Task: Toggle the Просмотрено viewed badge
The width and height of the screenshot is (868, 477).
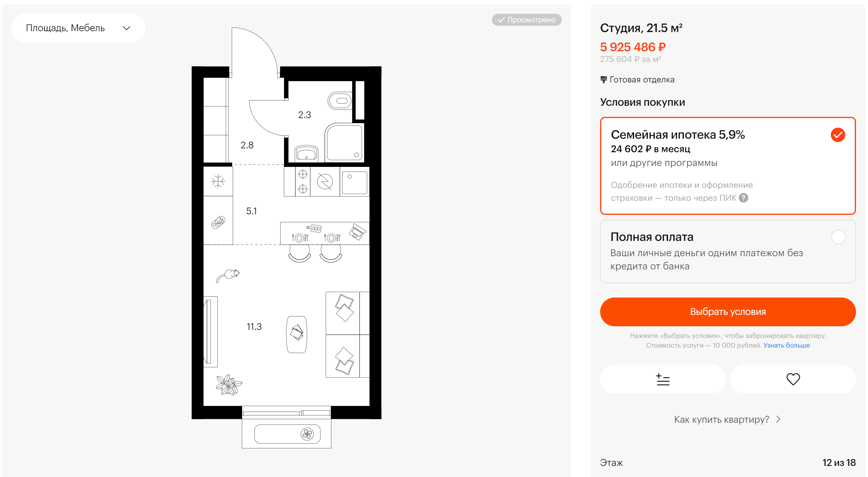Action: [x=527, y=20]
